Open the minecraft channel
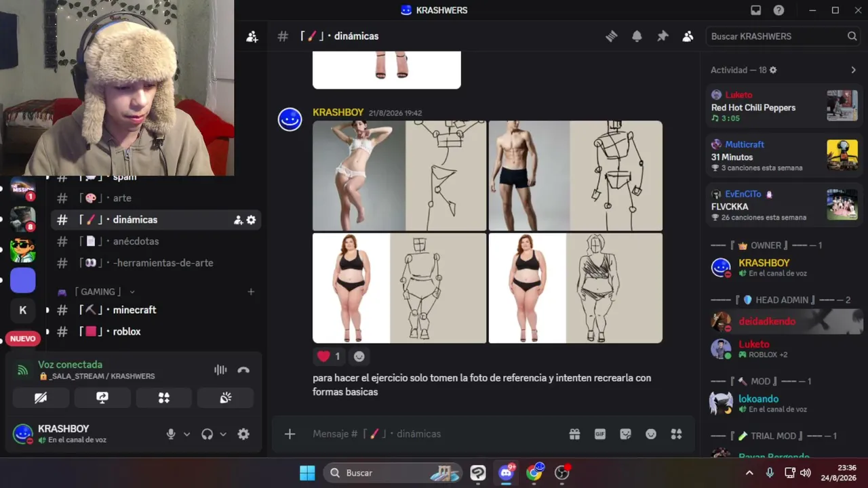This screenshot has width=868, height=488. pos(156,310)
